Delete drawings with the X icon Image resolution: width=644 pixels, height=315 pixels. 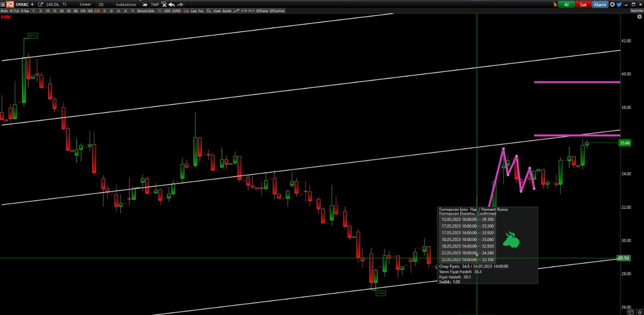click(165, 4)
